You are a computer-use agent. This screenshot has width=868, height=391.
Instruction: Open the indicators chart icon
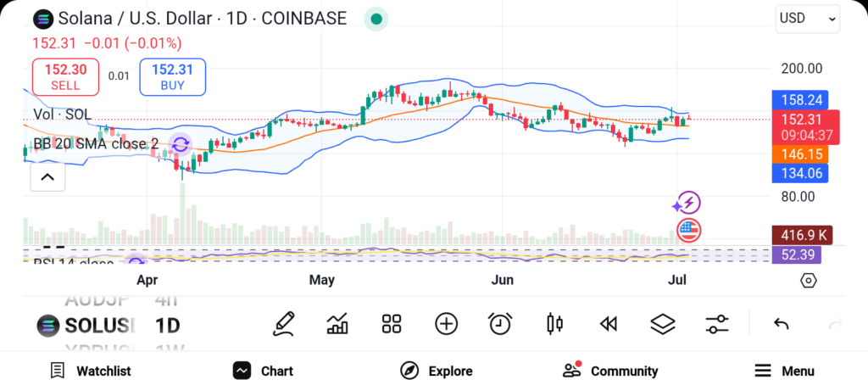pyautogui.click(x=337, y=324)
